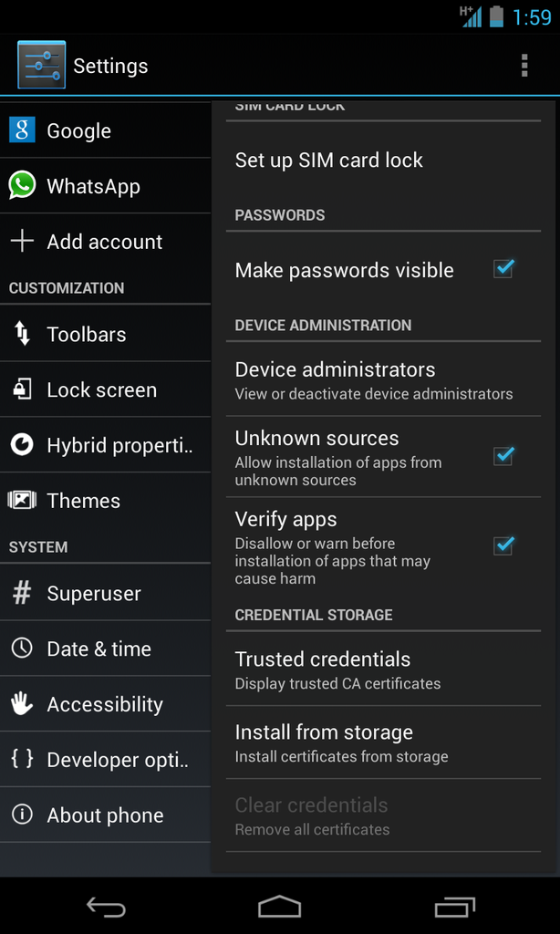Tap the Google account icon
The image size is (560, 934).
click(x=22, y=130)
